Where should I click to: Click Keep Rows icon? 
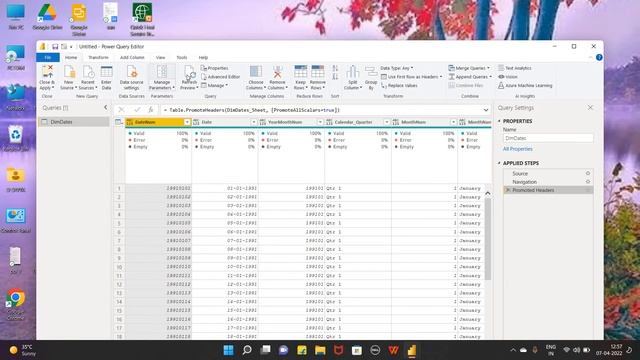coord(300,72)
